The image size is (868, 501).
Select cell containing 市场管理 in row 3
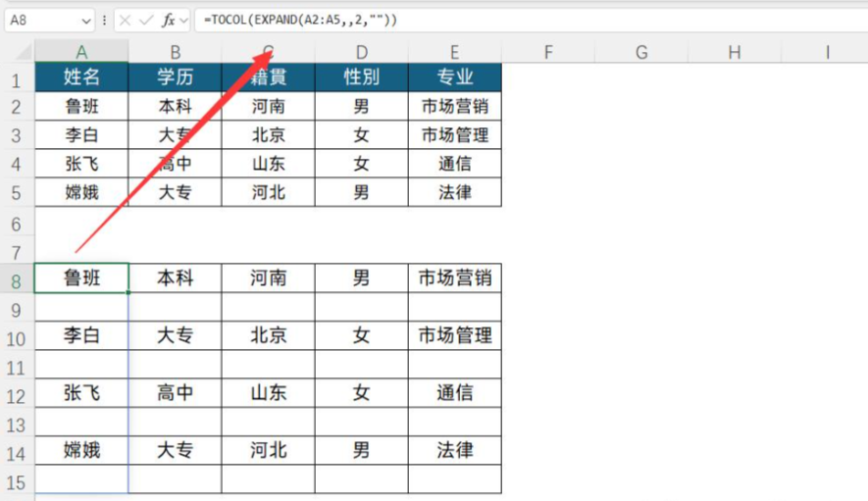454,135
